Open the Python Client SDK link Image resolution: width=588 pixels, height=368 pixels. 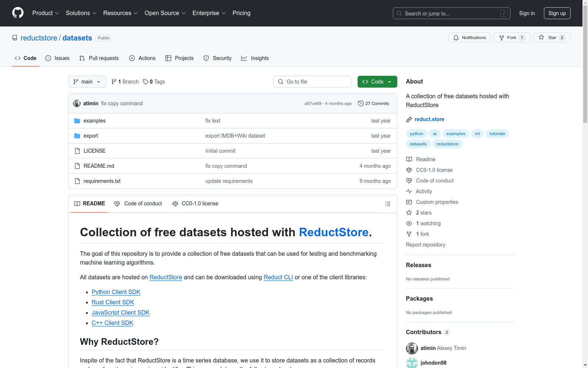(x=116, y=292)
